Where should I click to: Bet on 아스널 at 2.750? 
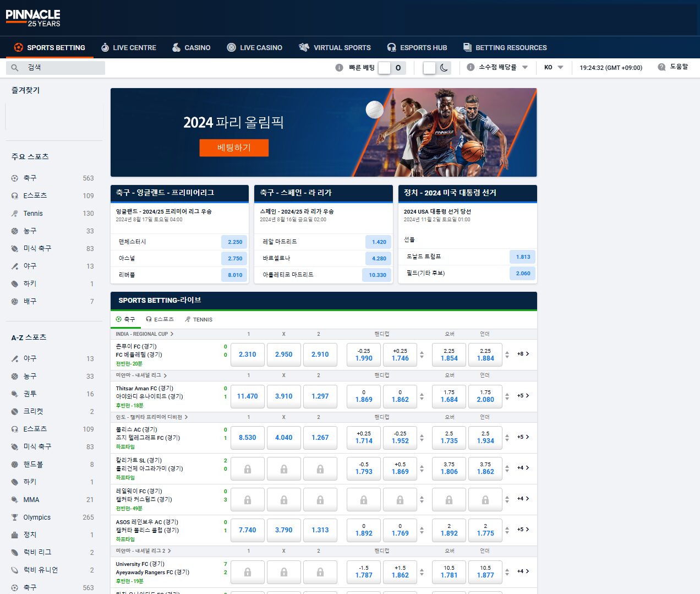click(x=234, y=258)
